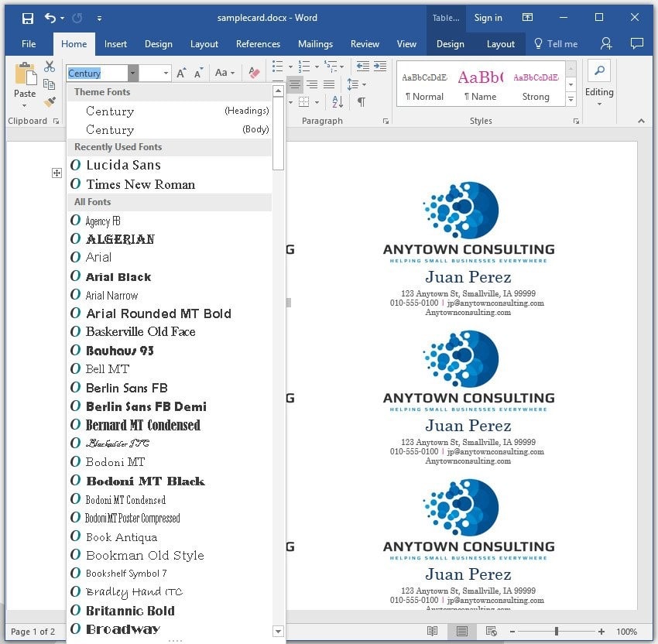This screenshot has width=658, height=644.
Task: Go to the View tab
Action: [x=406, y=44]
